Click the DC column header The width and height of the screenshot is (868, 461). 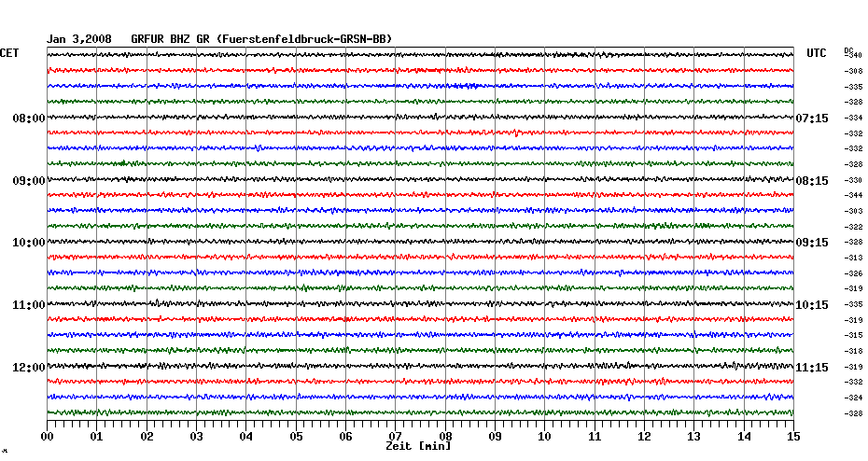pyautogui.click(x=848, y=50)
